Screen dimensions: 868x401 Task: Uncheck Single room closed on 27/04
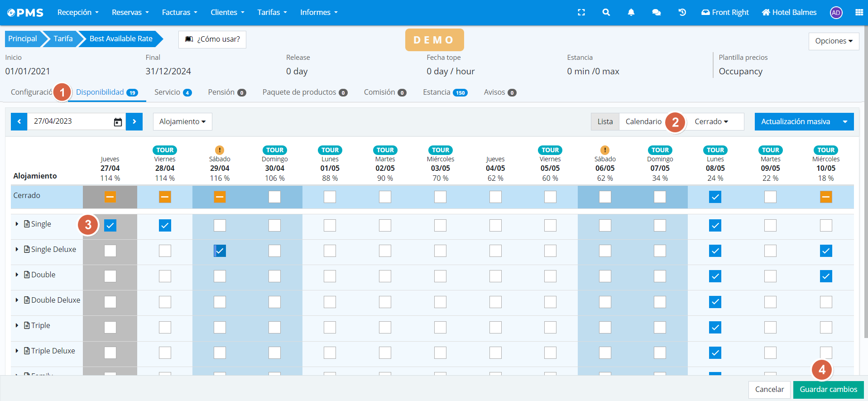click(110, 225)
